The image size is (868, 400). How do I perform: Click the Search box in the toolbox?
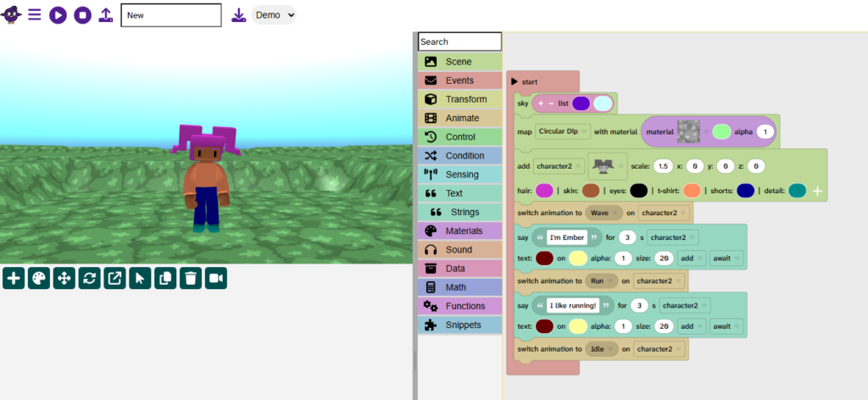460,42
